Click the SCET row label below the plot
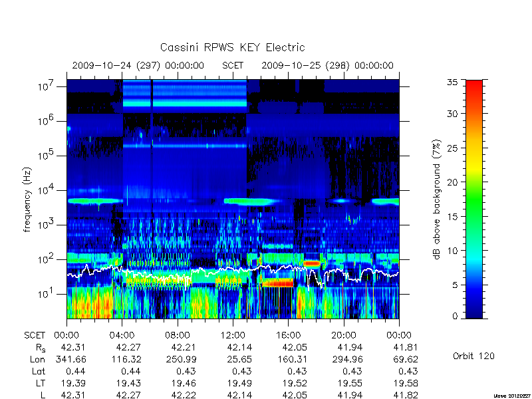Viewport: 532px width, 399px height. coord(35,335)
